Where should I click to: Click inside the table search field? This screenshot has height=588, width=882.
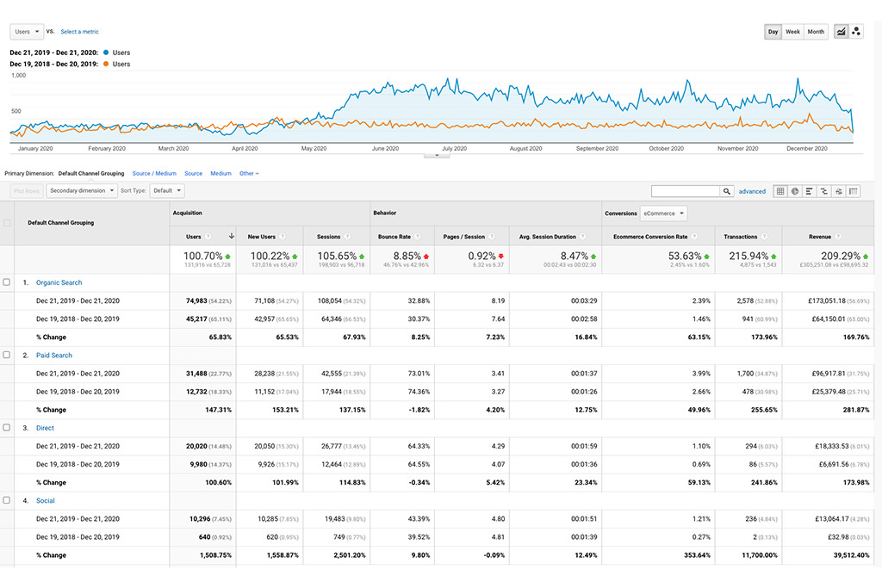[685, 191]
